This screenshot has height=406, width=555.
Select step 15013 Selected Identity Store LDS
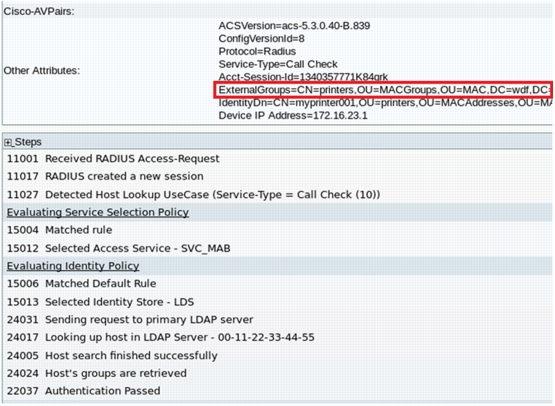point(100,302)
